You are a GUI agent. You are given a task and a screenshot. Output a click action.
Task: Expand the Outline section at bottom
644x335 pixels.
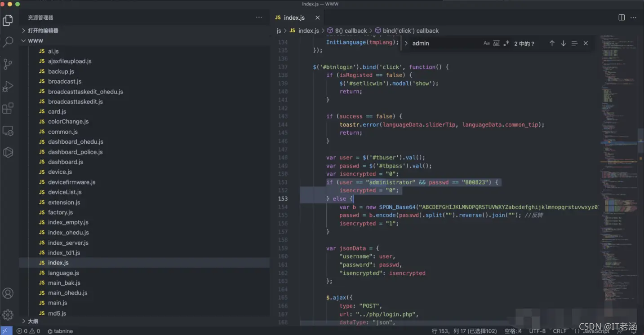(x=33, y=322)
